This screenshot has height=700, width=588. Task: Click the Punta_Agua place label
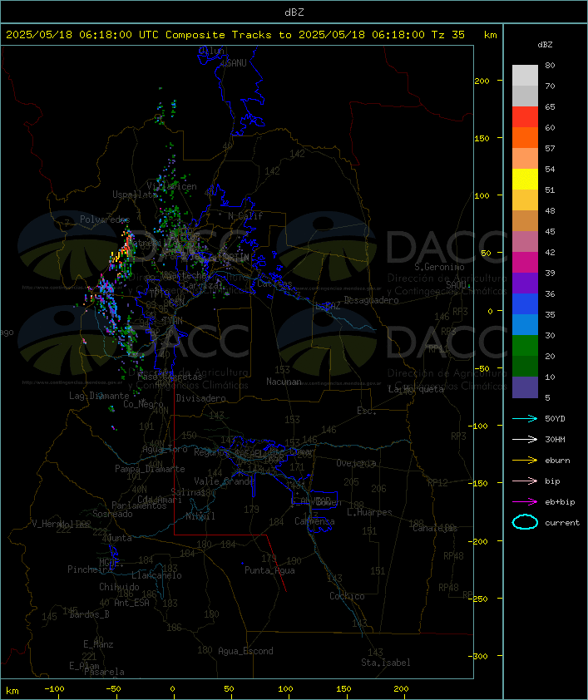(269, 570)
